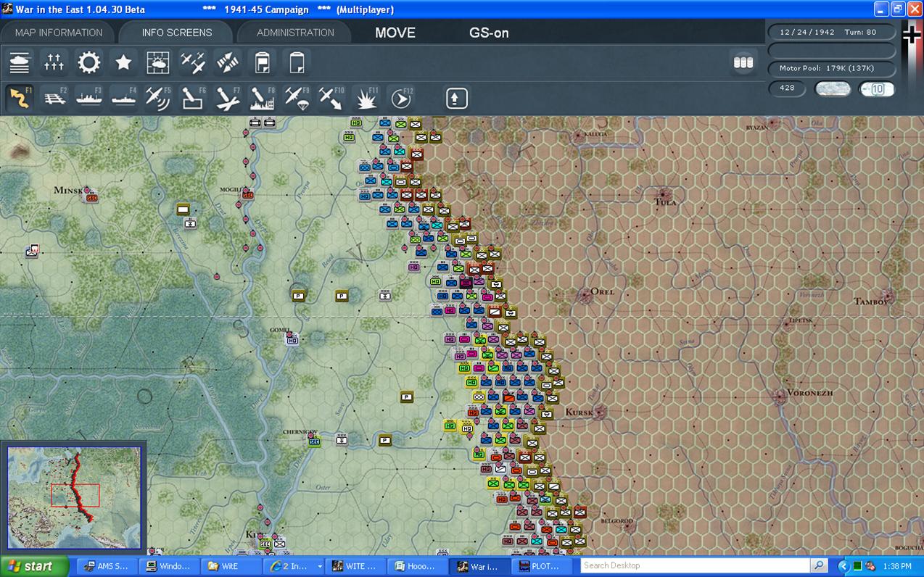924x577 pixels.
Task: Click the minimap overview thumbnail
Action: point(74,497)
